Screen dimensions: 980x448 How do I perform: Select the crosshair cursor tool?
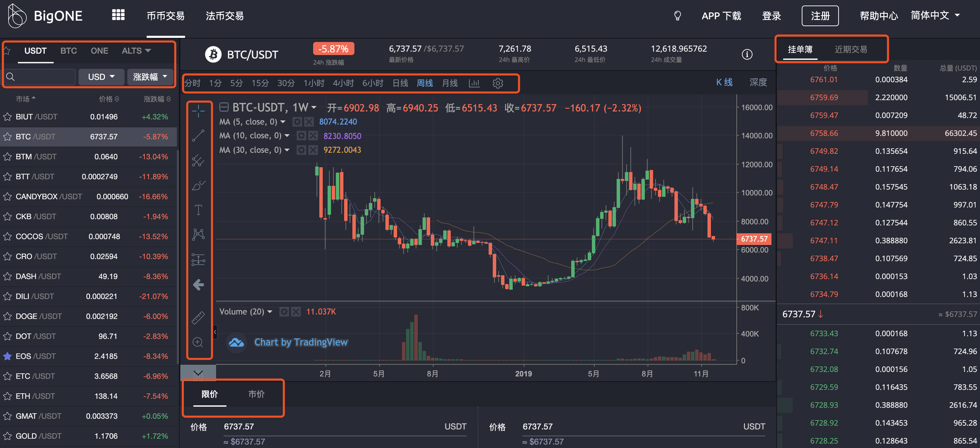coord(198,111)
